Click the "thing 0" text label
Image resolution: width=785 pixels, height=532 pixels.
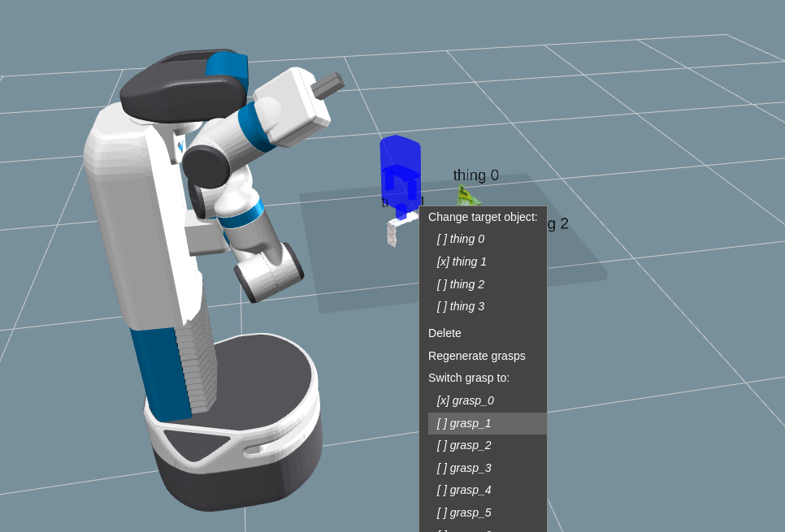click(475, 175)
